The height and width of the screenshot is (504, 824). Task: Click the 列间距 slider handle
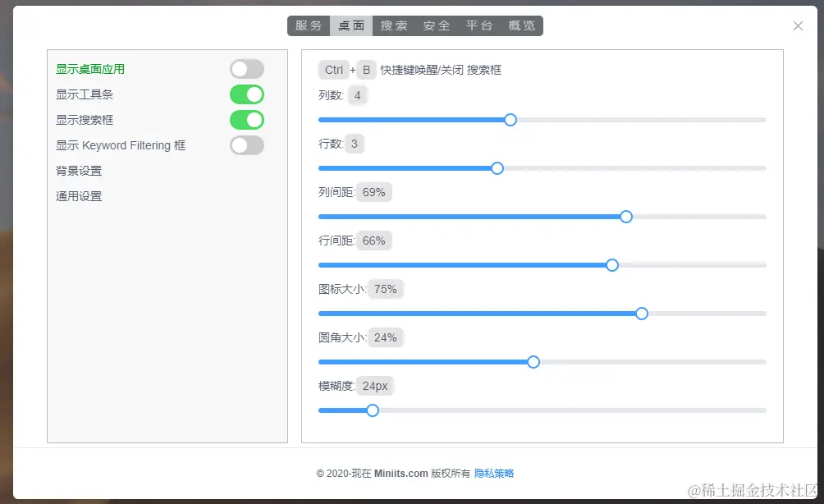[x=626, y=216]
